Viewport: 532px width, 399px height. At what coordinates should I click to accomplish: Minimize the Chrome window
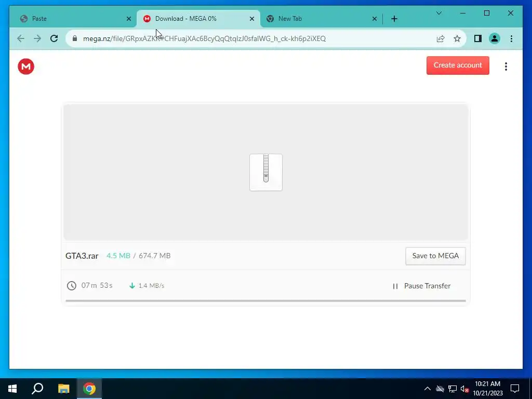[463, 13]
